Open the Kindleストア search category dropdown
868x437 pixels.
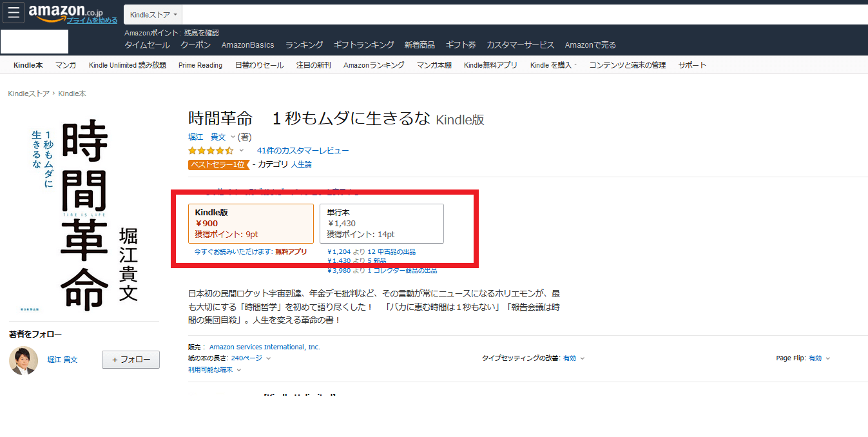153,14
